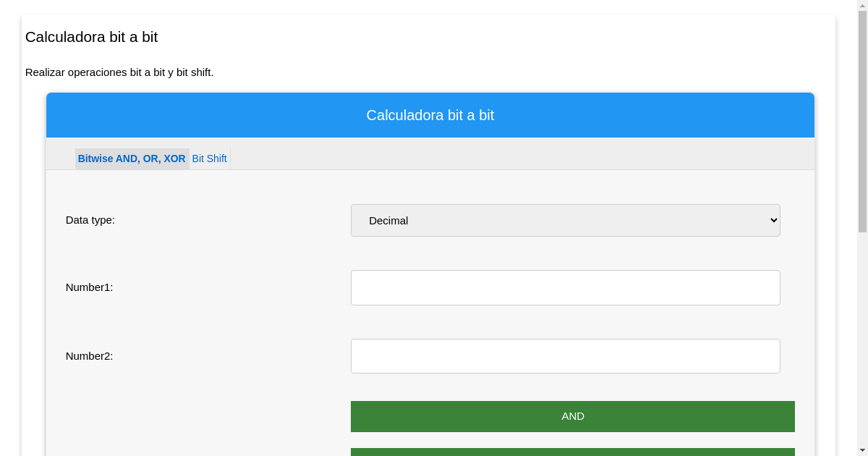Click the 'Number1:' label

pos(89,287)
